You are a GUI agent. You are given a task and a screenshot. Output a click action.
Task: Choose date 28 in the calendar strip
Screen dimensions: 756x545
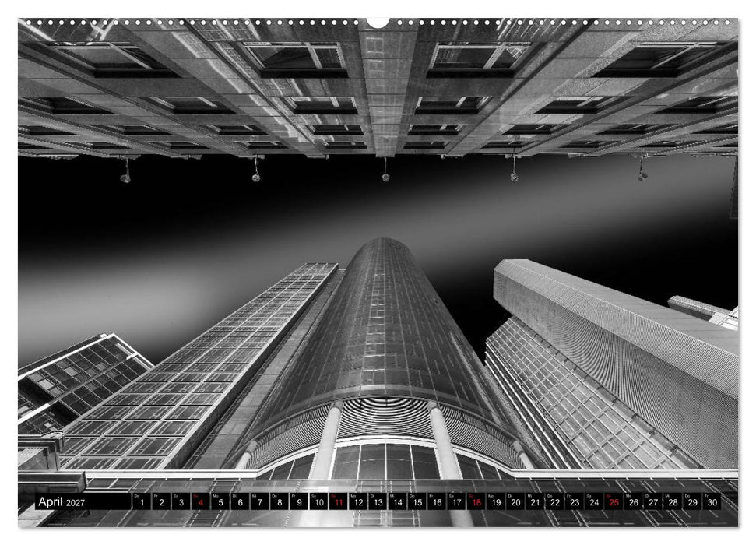tap(673, 501)
